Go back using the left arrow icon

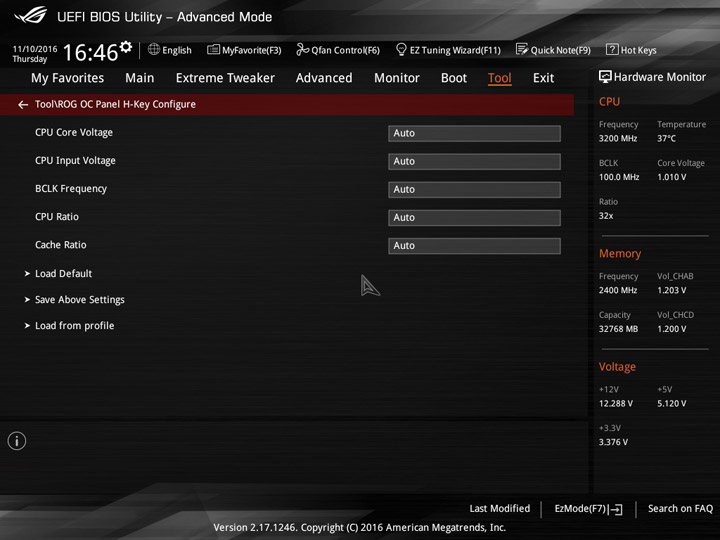point(23,105)
